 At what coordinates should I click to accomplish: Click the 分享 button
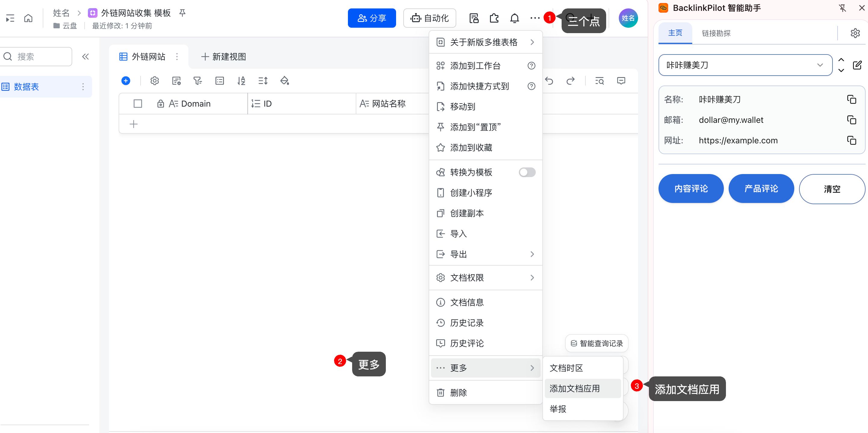tap(372, 18)
